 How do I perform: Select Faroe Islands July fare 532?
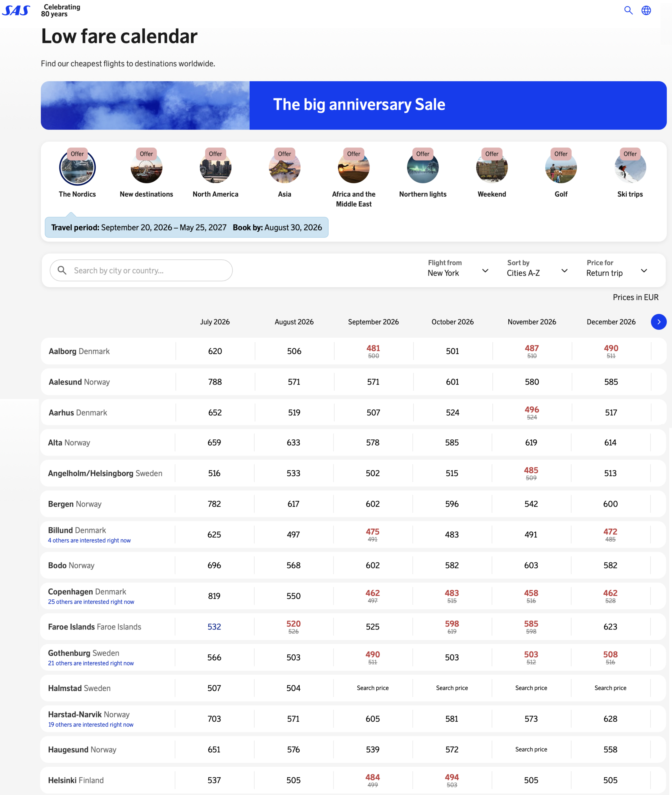click(214, 627)
